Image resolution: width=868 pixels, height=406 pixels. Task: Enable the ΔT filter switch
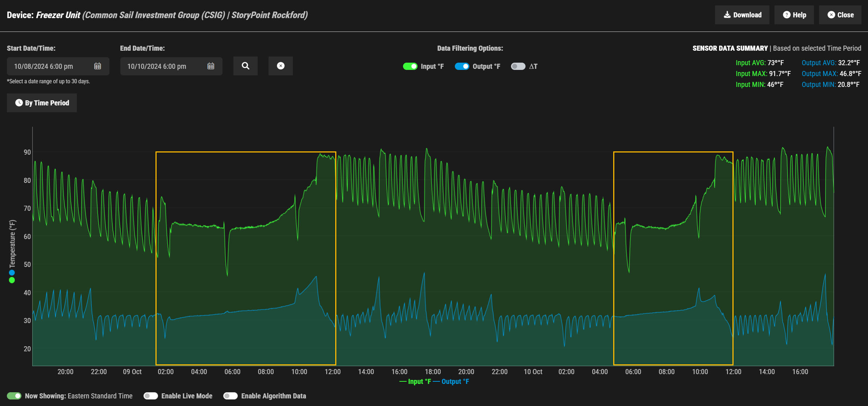pyautogui.click(x=518, y=66)
